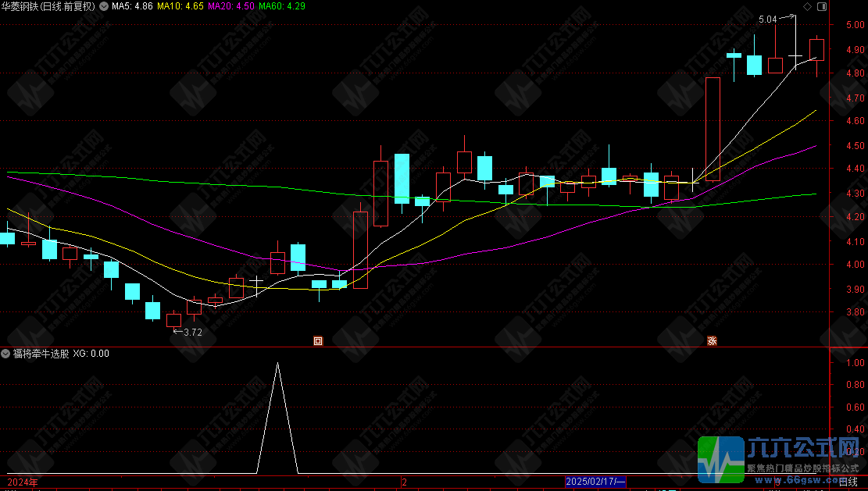Click the 1.00 indicator axis value

coord(855,363)
